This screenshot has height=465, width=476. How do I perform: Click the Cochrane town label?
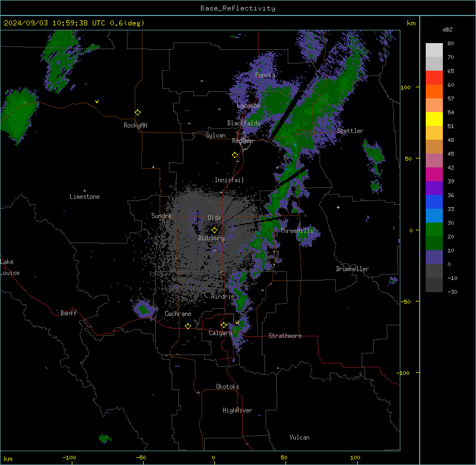coord(178,314)
